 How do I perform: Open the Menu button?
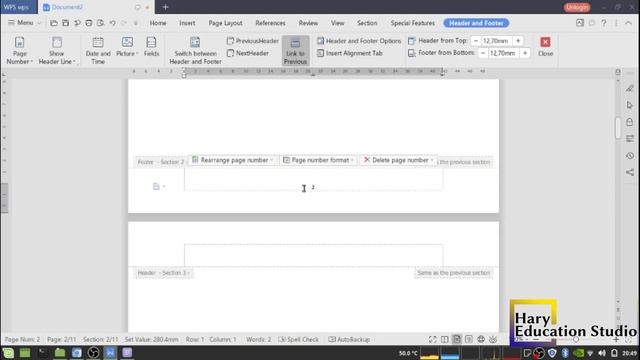(x=24, y=23)
